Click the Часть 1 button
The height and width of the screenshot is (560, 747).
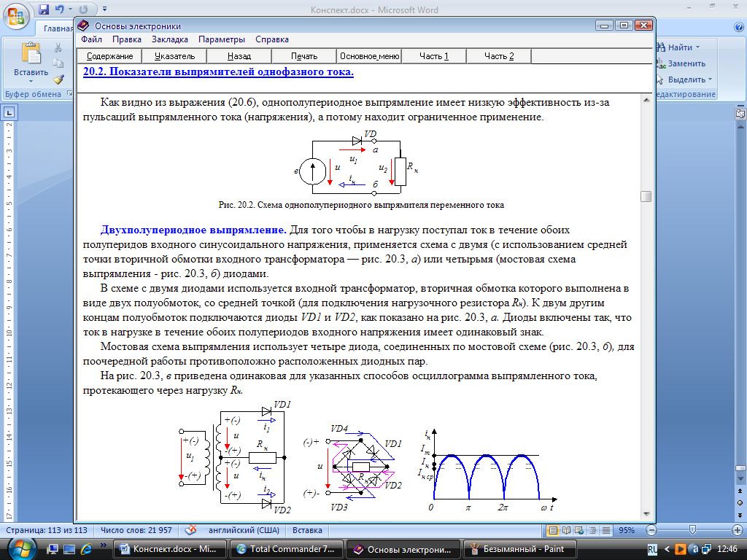coord(434,56)
